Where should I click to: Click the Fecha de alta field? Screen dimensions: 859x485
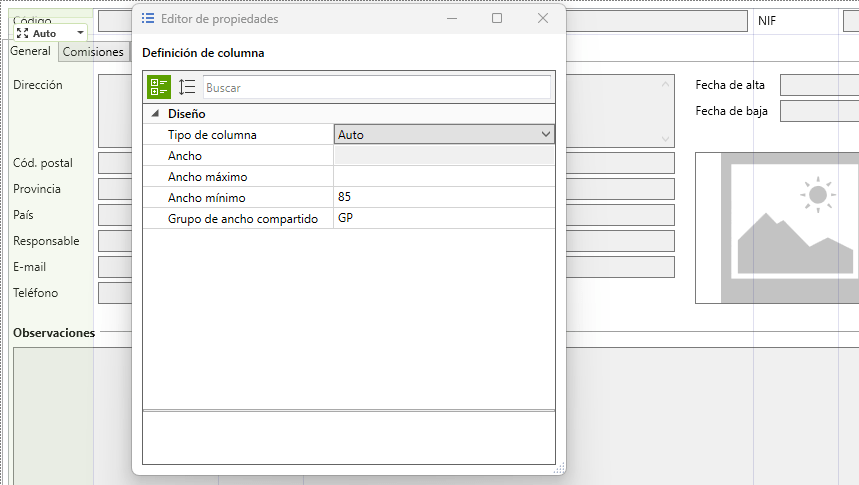pos(818,85)
